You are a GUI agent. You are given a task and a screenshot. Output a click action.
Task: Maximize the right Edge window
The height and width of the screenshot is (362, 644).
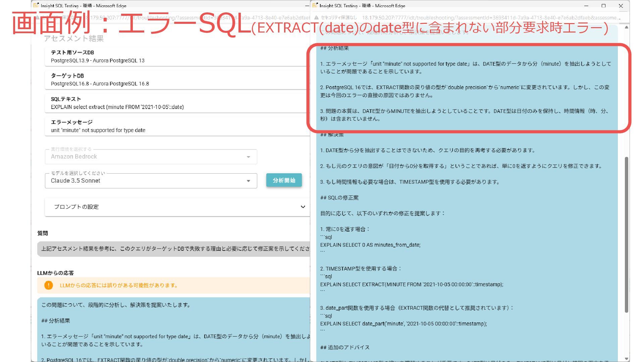[603, 6]
